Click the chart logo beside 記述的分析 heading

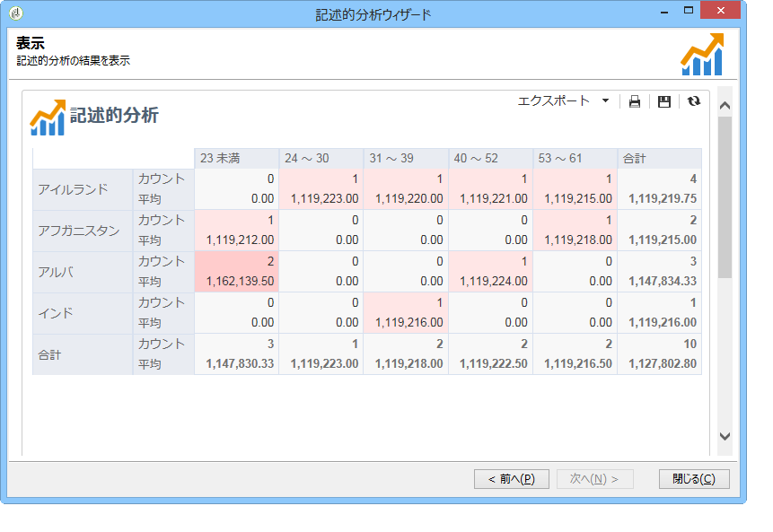48,118
